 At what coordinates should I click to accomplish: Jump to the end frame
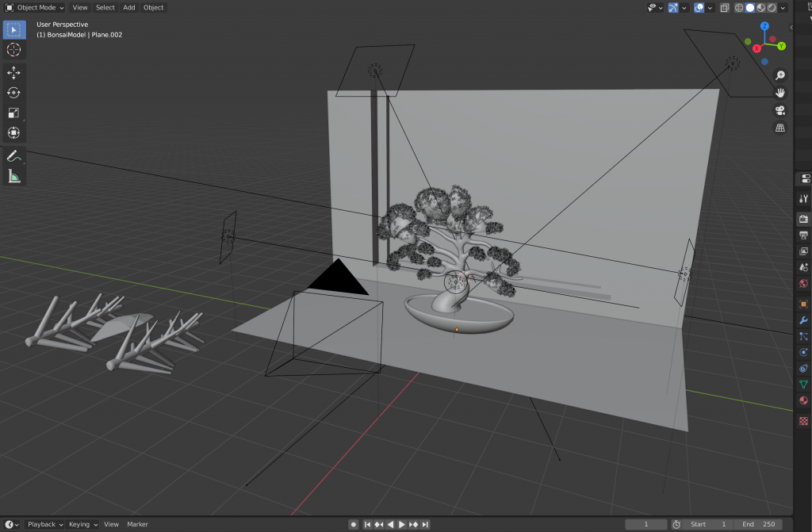coord(425,524)
